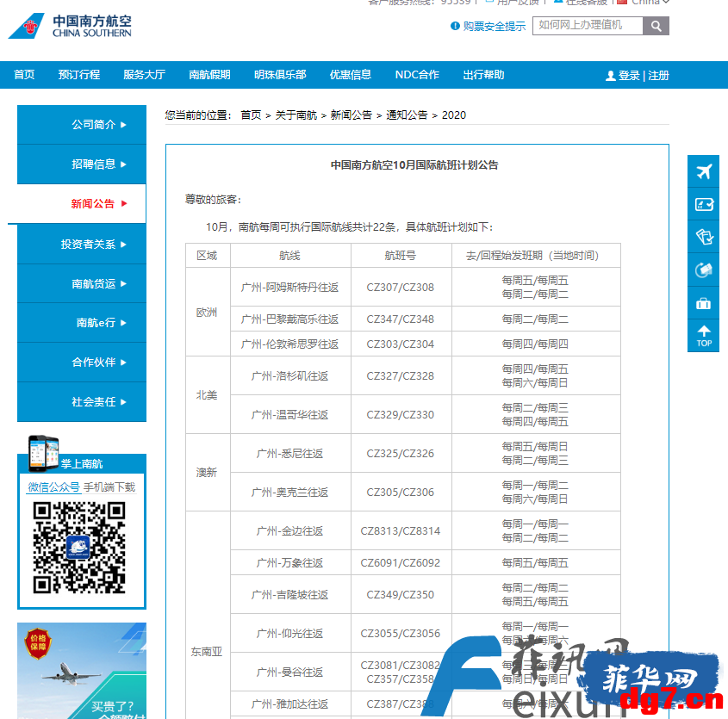Expand 公司简介 in the left sidebar
The image size is (728, 719).
point(82,124)
